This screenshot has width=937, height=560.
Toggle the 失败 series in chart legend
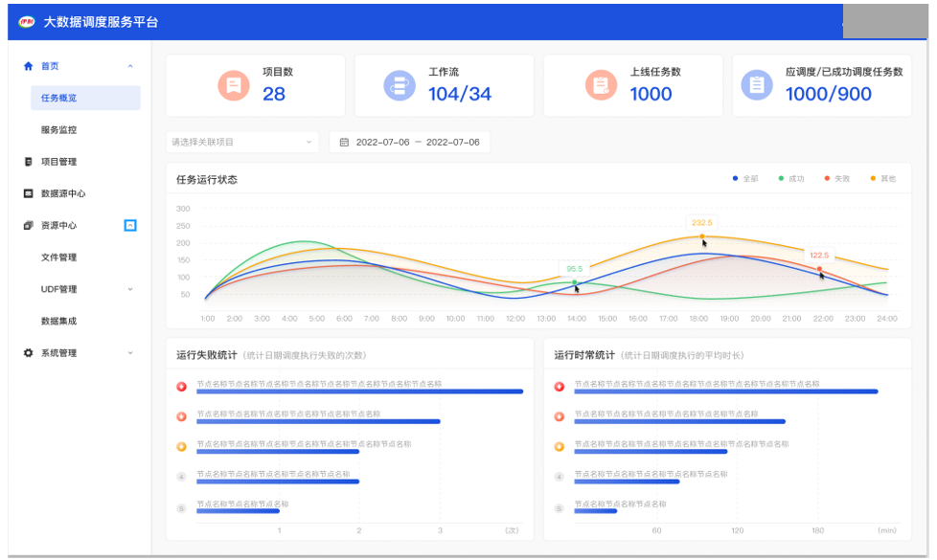[x=836, y=179]
